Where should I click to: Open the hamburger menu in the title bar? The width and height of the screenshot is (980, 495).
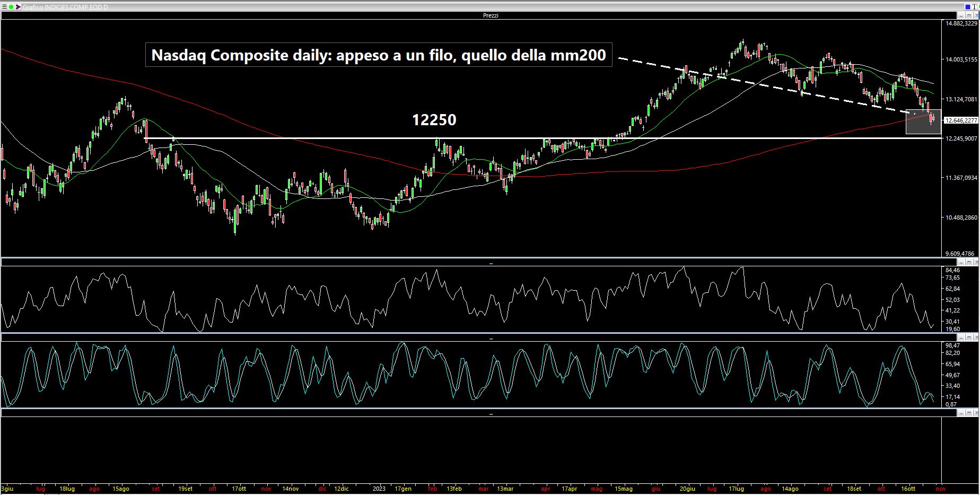[x=5, y=7]
